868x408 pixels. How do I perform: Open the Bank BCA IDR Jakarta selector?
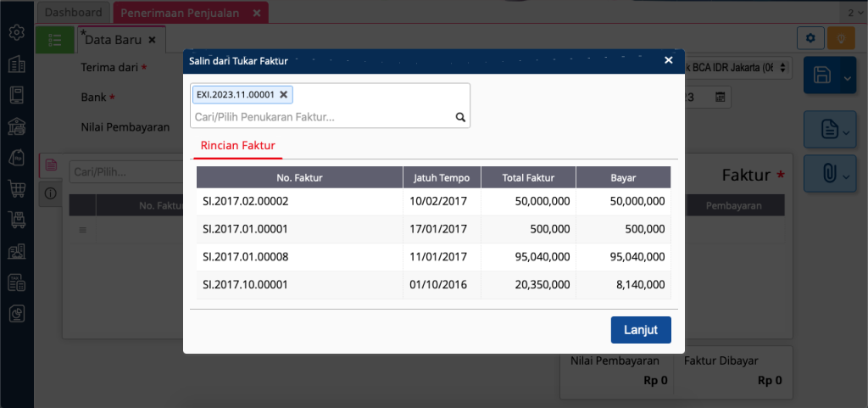(737, 67)
